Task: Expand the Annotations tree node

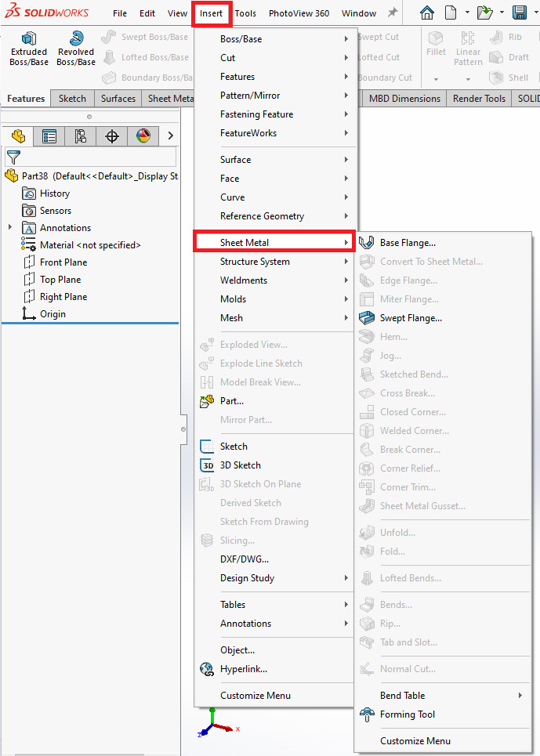Action: tap(10, 227)
